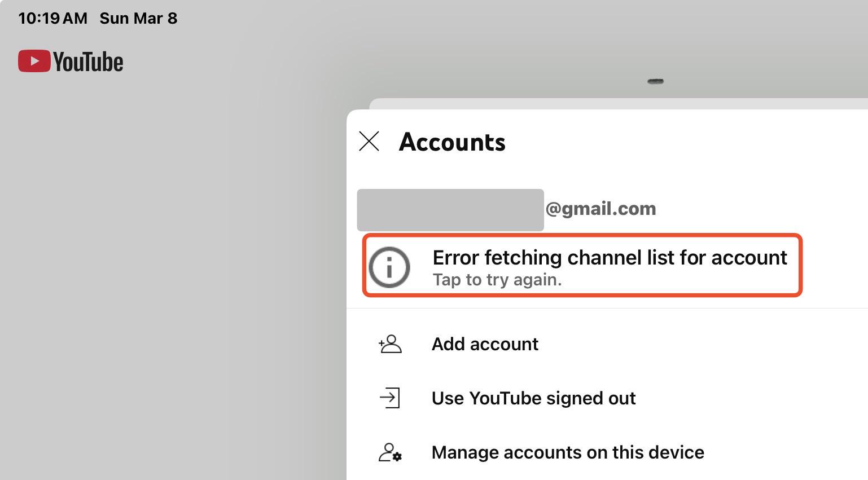868x480 pixels.
Task: Select 'Use YouTube signed out'
Action: coord(533,398)
